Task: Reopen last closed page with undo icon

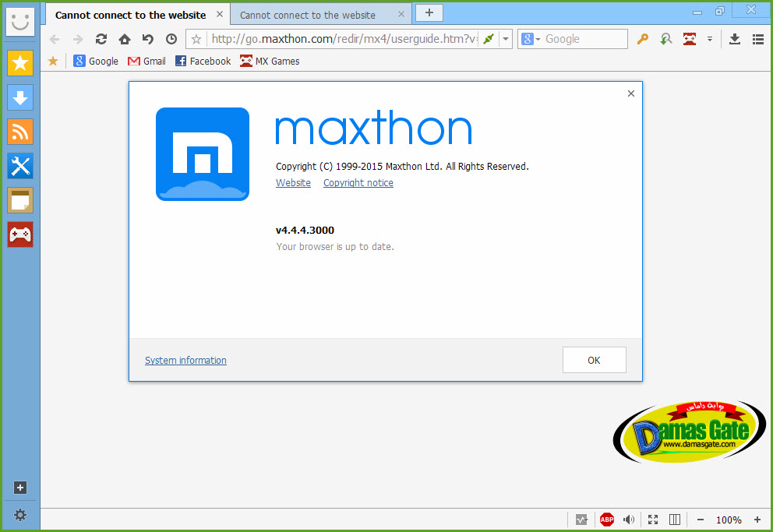Action: point(148,39)
